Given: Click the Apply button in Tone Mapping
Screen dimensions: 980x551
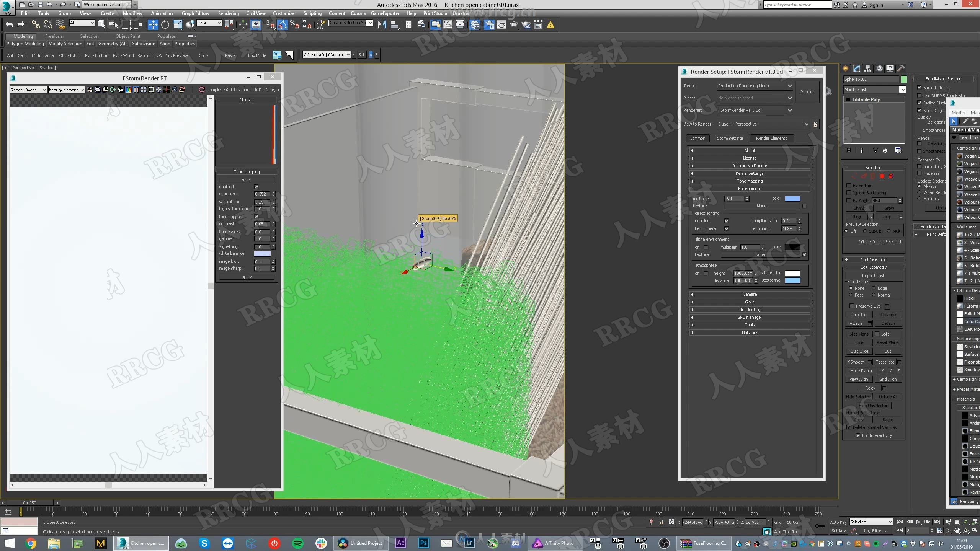Looking at the screenshot, I should click(246, 276).
